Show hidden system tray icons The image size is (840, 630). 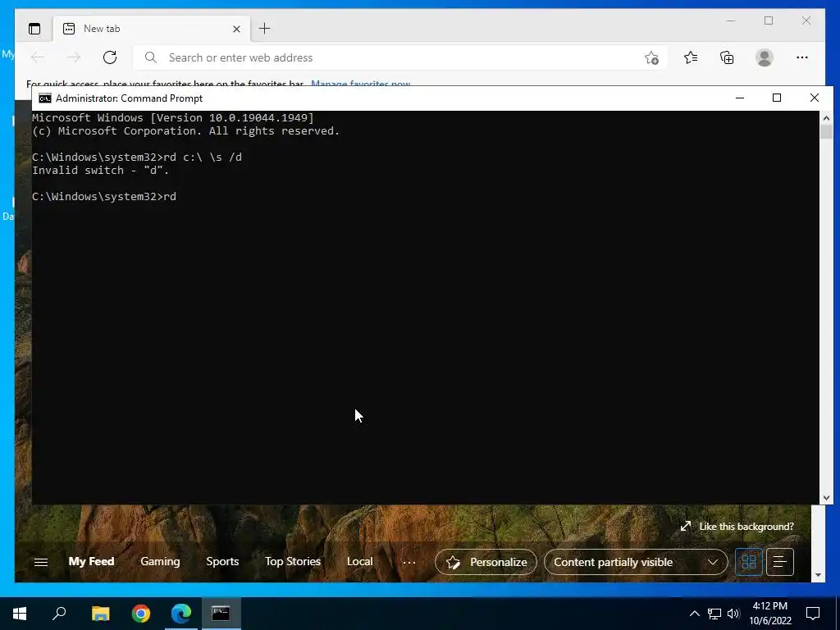[694, 614]
